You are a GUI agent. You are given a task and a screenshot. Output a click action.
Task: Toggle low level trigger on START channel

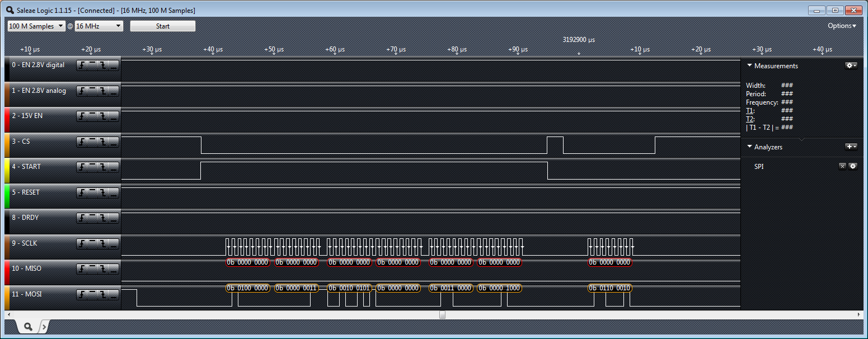(114, 167)
